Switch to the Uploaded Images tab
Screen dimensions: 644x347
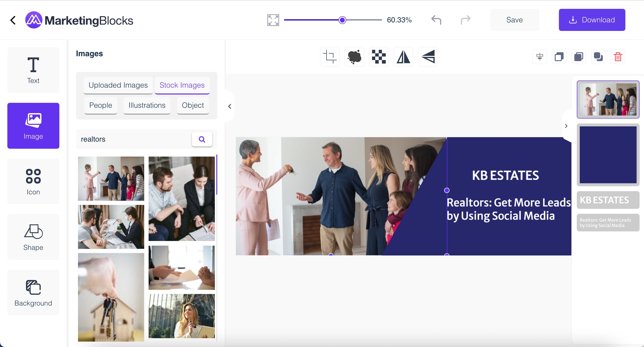118,85
